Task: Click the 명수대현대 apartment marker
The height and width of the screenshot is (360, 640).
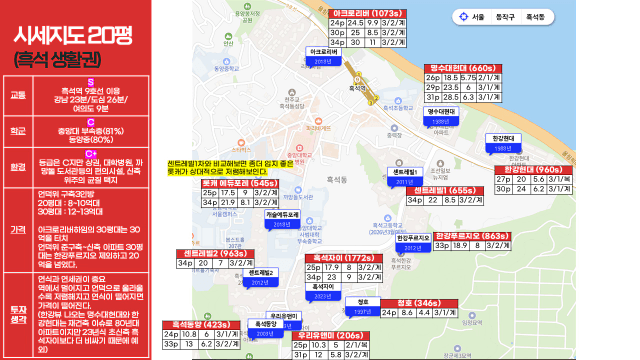Action: tap(441, 116)
